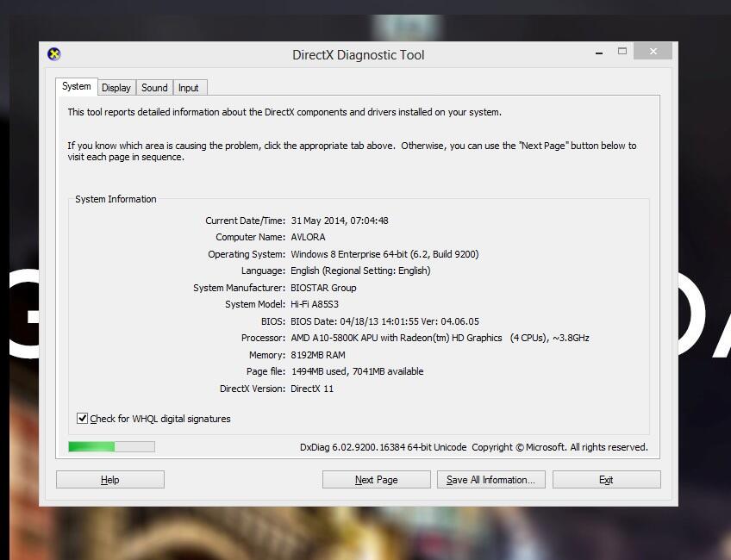Click the Page file label

(266, 371)
